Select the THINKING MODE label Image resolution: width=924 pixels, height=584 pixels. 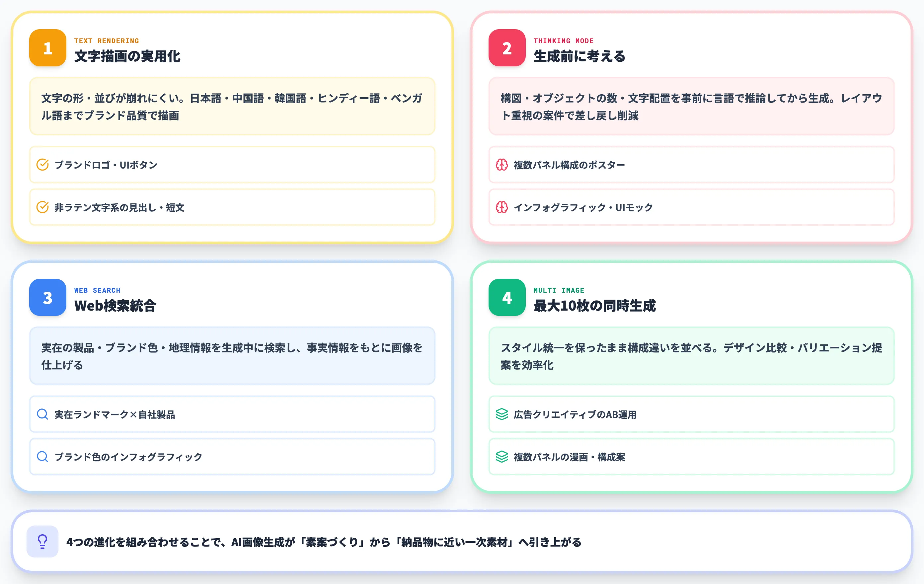[564, 41]
